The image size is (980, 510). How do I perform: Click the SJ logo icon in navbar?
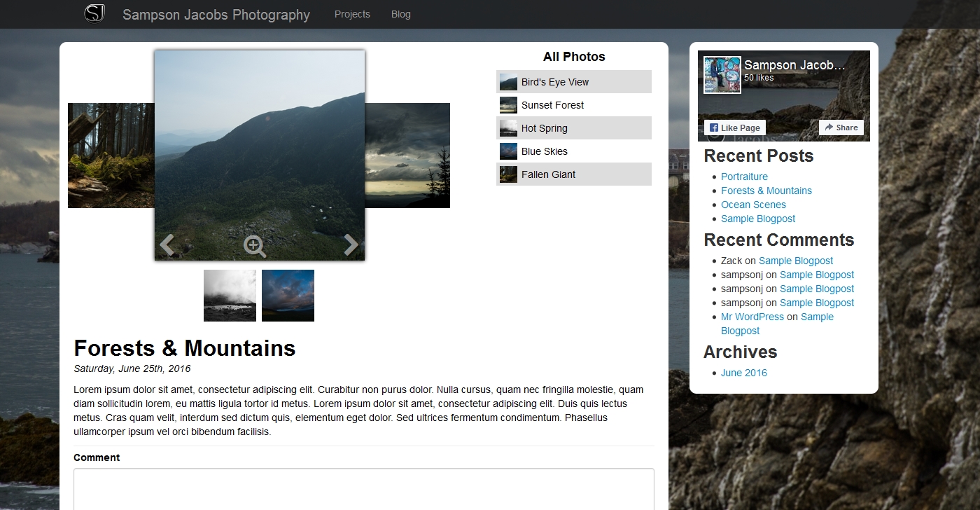pos(94,13)
